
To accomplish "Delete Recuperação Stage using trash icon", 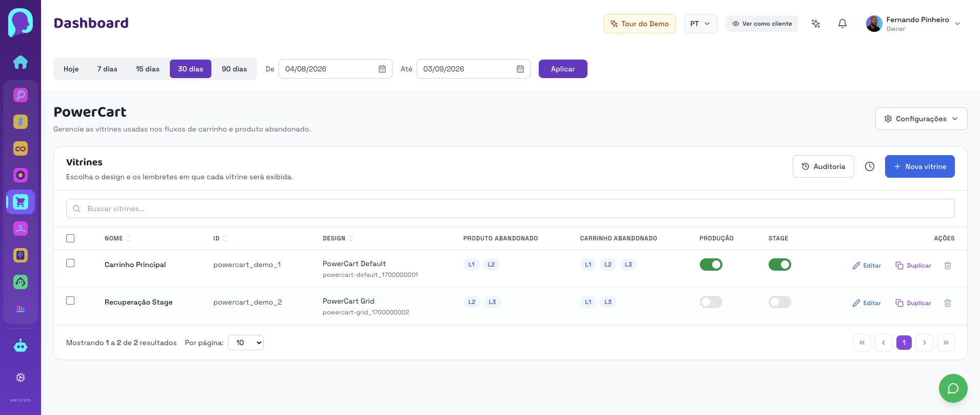I will coord(948,303).
